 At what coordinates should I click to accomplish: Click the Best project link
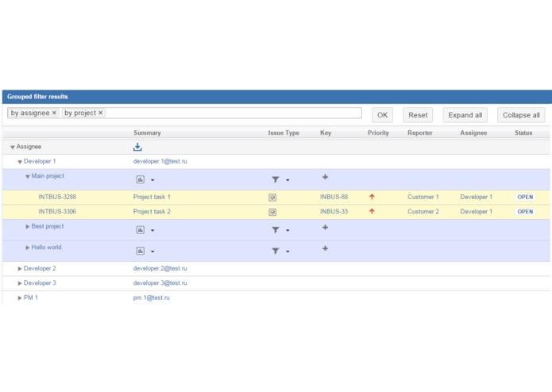pyautogui.click(x=48, y=226)
